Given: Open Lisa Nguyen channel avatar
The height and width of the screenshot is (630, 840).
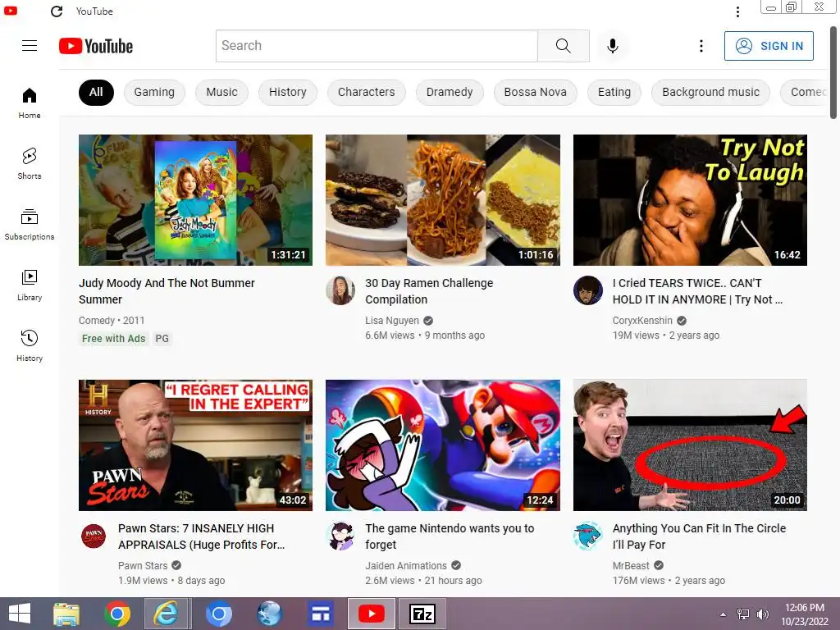Looking at the screenshot, I should [x=340, y=290].
